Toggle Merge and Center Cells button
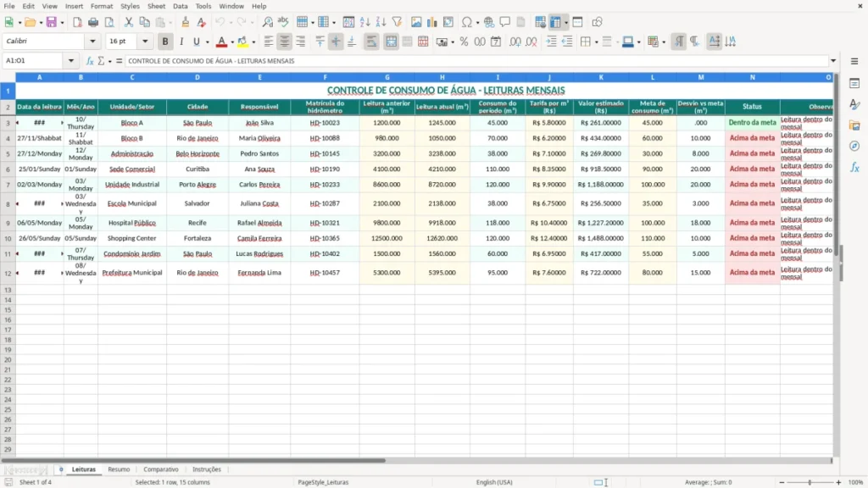Screen dimensions: 868x488 tap(391, 42)
